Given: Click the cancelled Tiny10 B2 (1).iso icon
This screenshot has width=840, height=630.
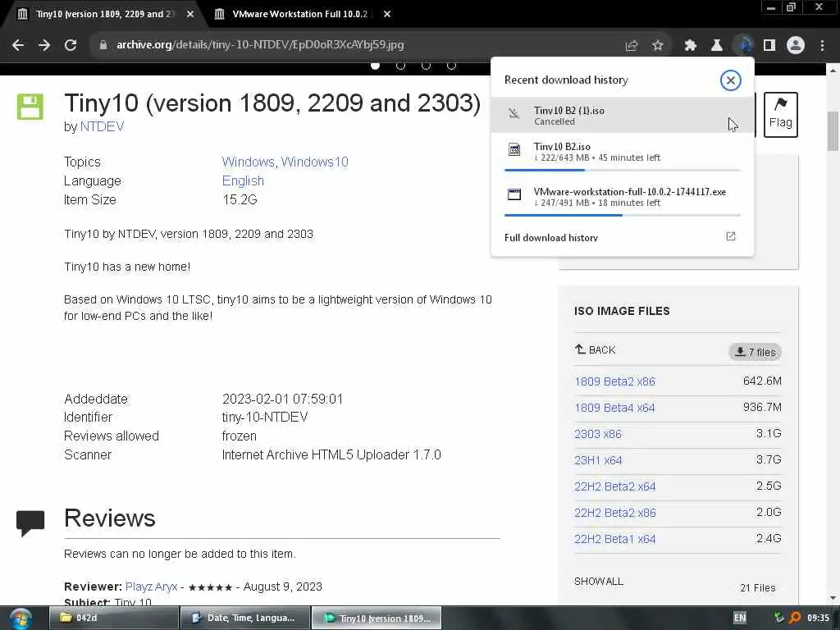Looking at the screenshot, I should 514,113.
